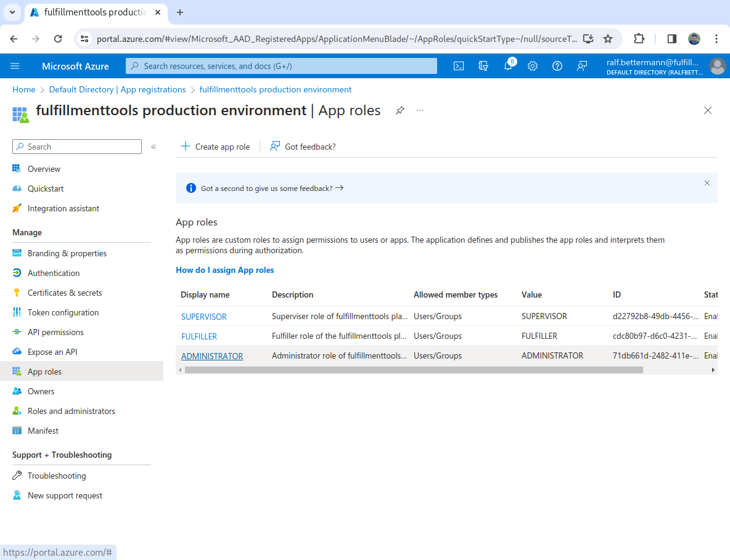Open API permissions in the sidebar
Screen dimensions: 730x560
coord(55,332)
